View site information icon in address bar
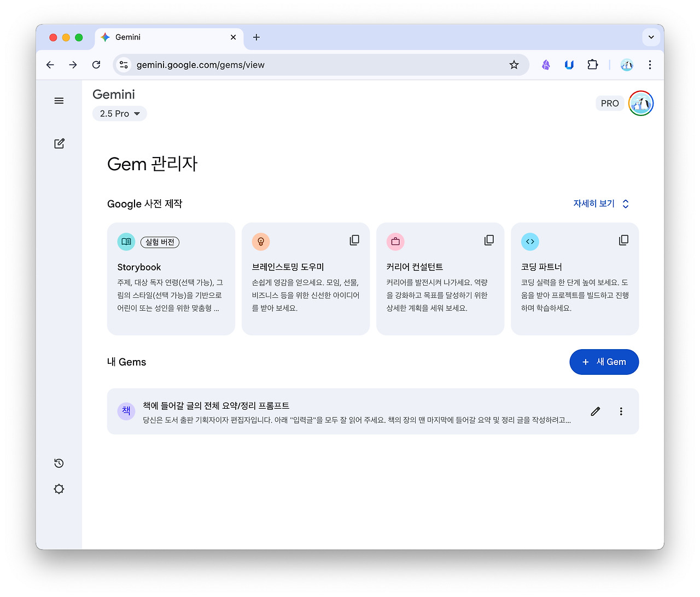The image size is (700, 597). tap(124, 65)
